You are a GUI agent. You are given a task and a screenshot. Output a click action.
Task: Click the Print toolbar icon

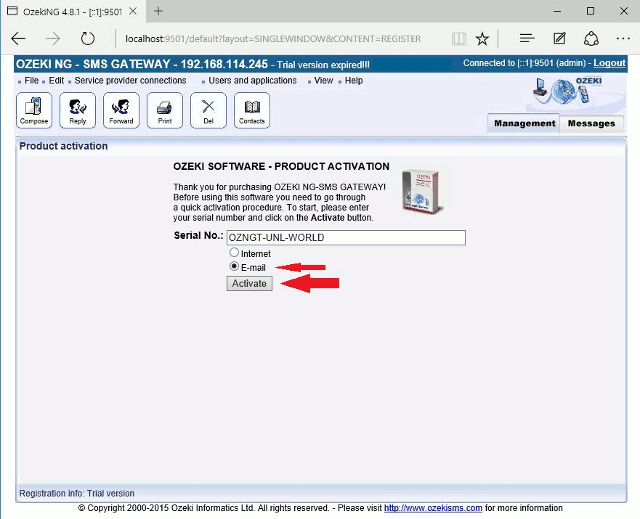pyautogui.click(x=165, y=110)
